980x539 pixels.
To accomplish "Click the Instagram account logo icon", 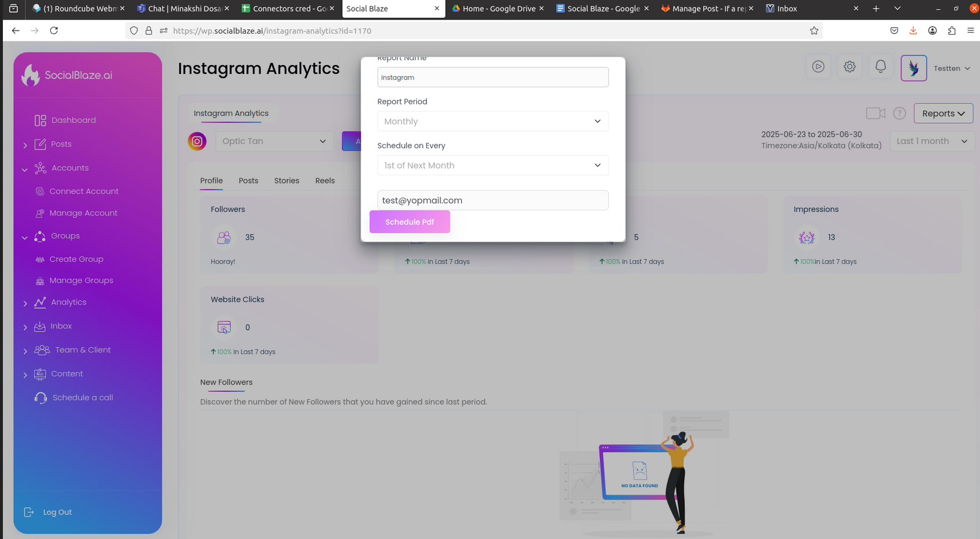I will coord(197,141).
